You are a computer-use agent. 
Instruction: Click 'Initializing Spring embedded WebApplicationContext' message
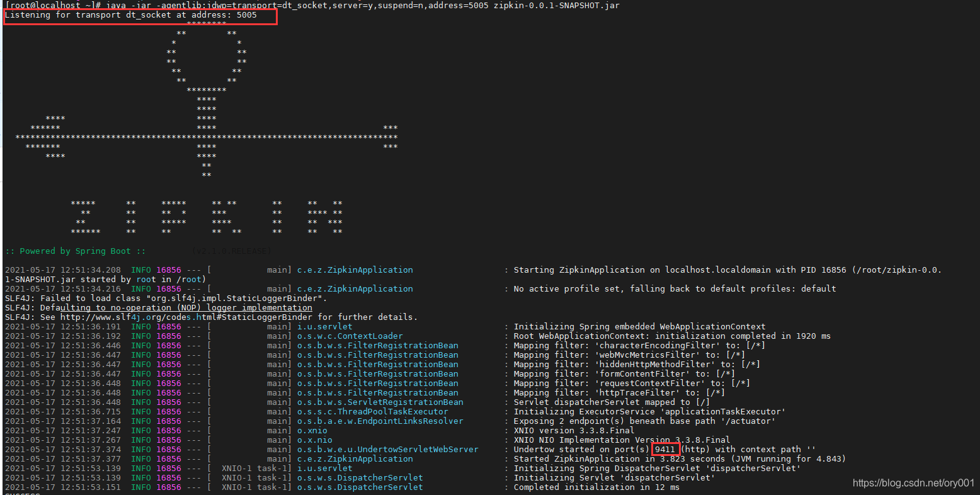pyautogui.click(x=640, y=326)
